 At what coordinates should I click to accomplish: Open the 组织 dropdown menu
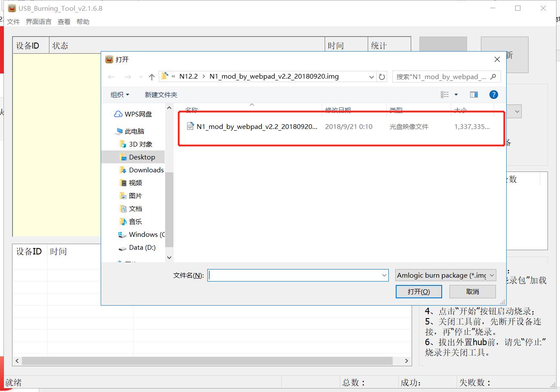[120, 95]
